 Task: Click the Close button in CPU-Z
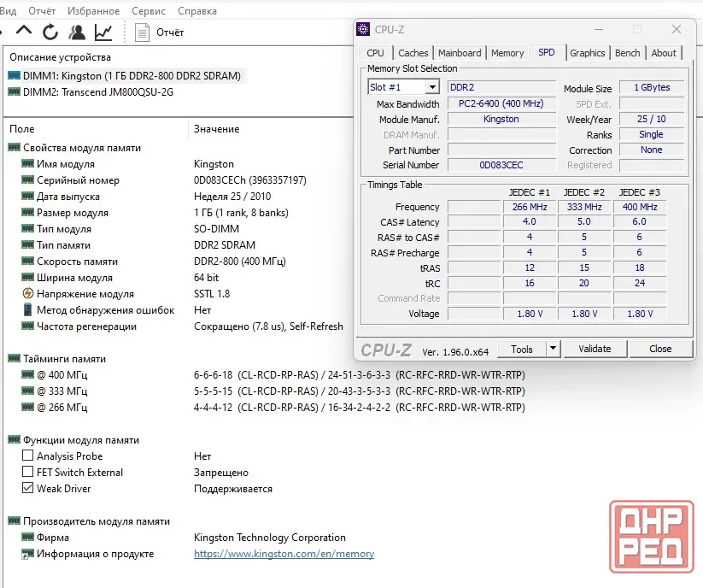coord(660,349)
